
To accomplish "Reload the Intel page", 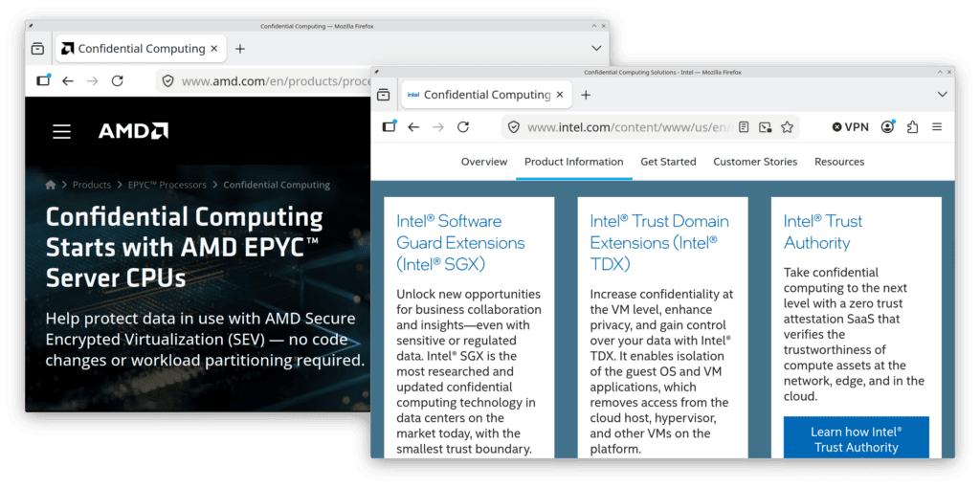I will click(462, 127).
